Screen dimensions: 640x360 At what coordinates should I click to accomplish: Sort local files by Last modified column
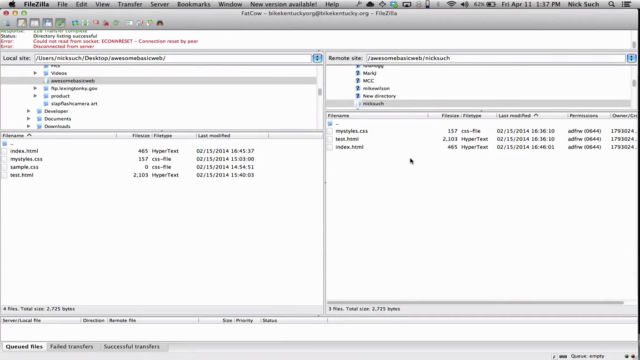click(x=232, y=136)
